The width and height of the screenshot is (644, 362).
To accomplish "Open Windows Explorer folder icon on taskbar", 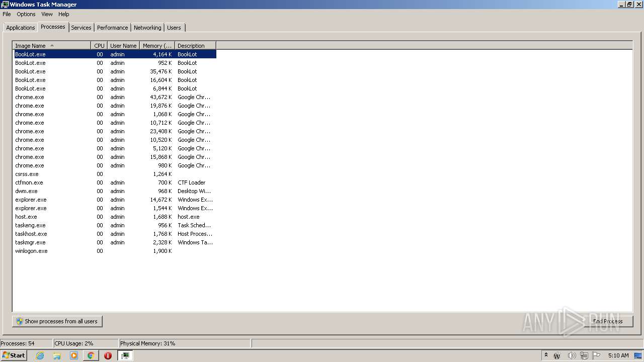I will (x=57, y=355).
